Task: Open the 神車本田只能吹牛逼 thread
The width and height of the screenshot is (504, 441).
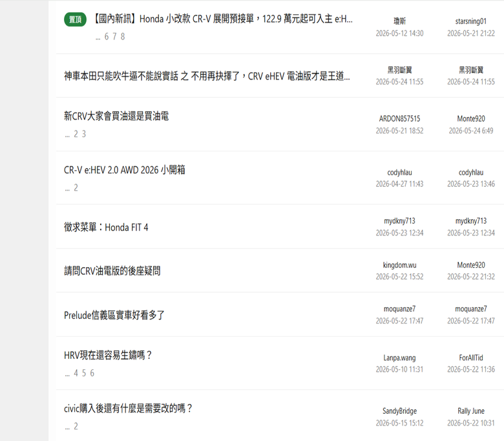Action: pyautogui.click(x=207, y=76)
